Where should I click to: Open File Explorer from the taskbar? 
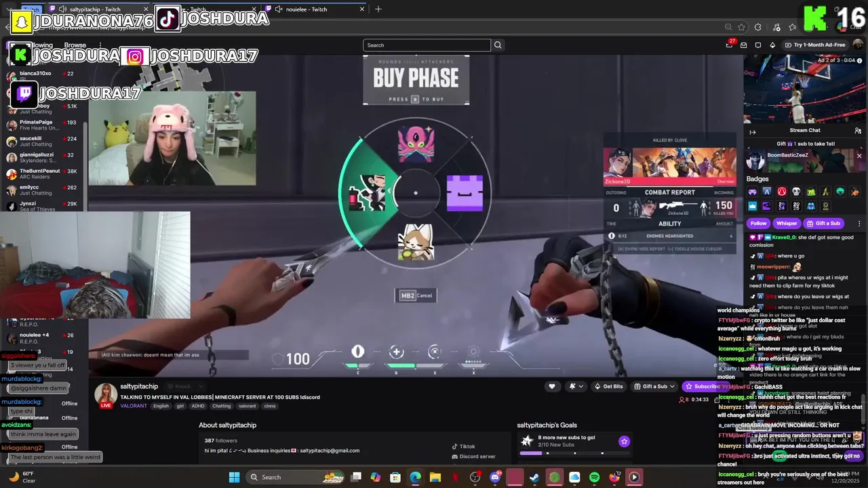(435, 477)
